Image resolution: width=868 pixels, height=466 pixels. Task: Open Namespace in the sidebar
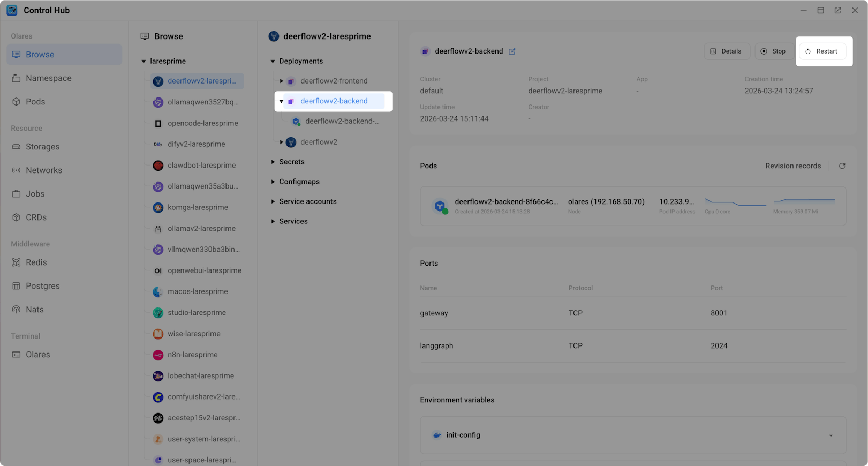click(x=48, y=78)
